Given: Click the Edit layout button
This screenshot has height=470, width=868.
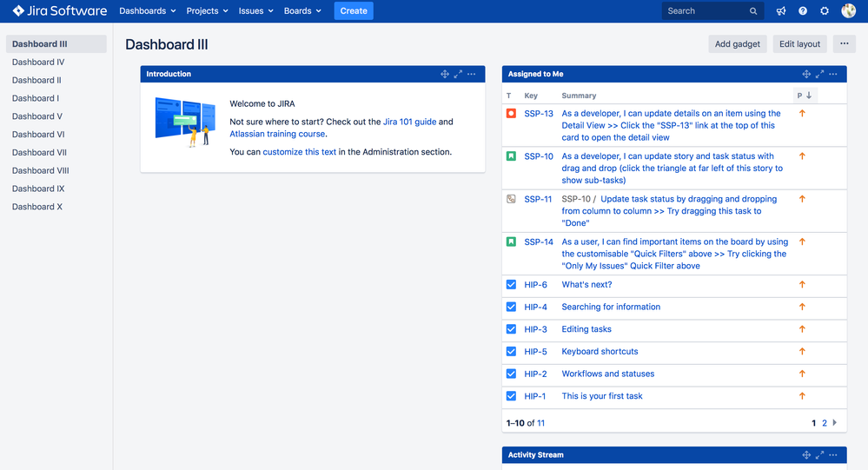Looking at the screenshot, I should pyautogui.click(x=799, y=43).
